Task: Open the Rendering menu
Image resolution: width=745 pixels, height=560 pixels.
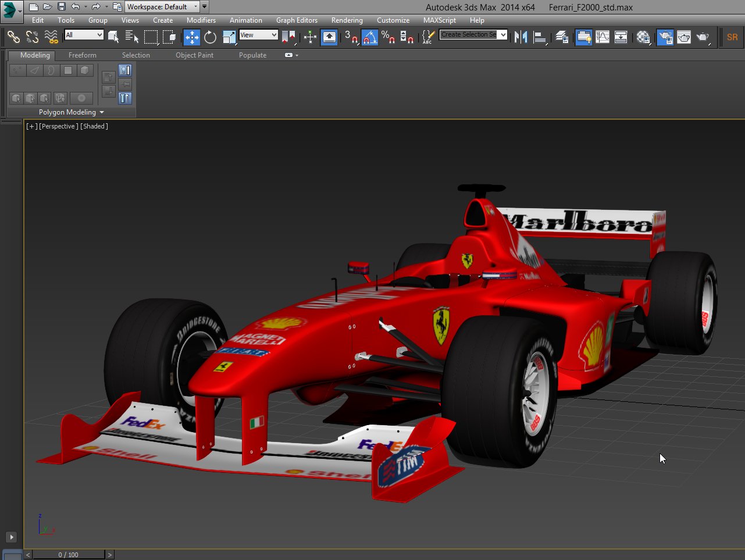Action: point(347,20)
